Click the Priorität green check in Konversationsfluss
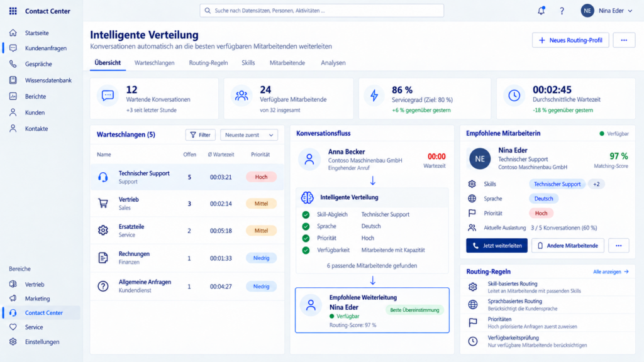This screenshot has height=362, width=644. click(x=306, y=238)
